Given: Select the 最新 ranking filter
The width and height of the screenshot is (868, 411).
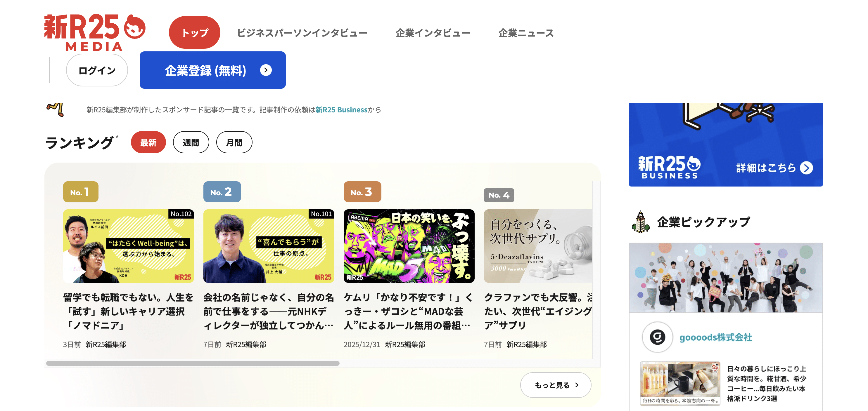Looking at the screenshot, I should [x=148, y=142].
